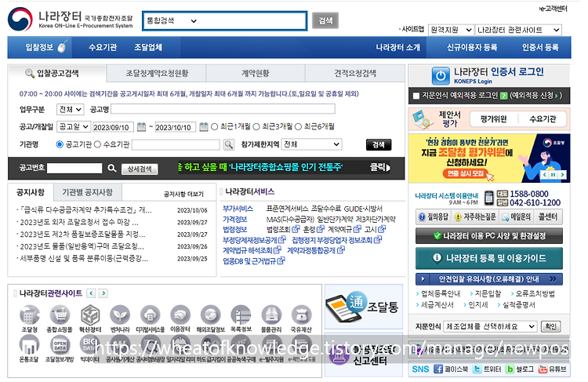Open the 트위터 Twitter SNS icon
The height and width of the screenshot is (382, 588).
pos(477,369)
